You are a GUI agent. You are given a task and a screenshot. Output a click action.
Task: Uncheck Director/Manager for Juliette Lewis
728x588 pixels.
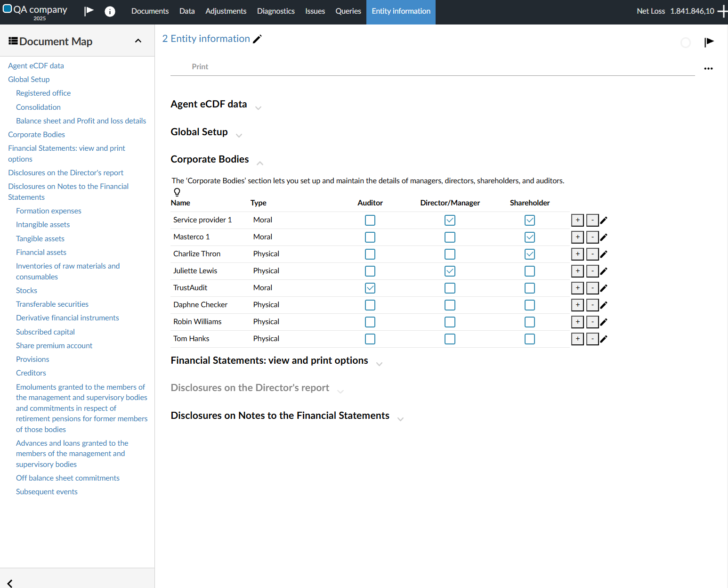click(450, 271)
